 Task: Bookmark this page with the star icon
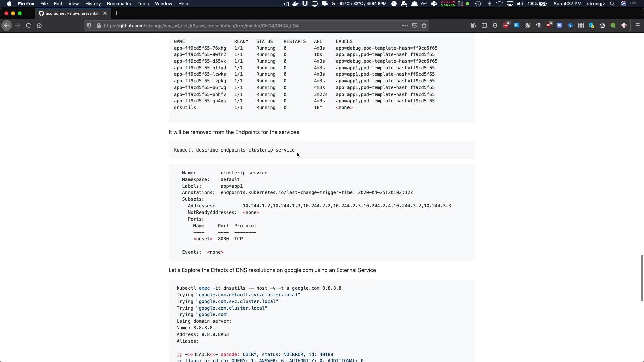coord(424,25)
